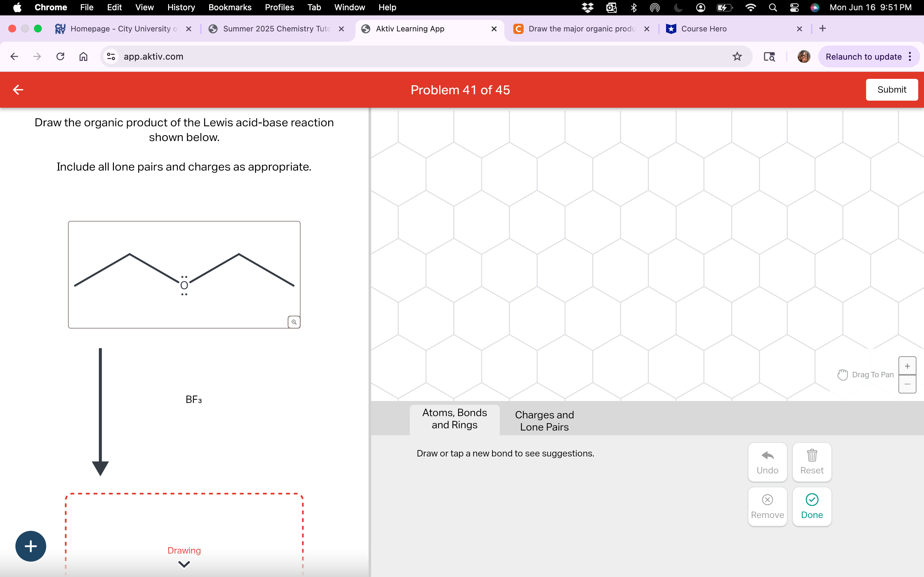
Task: Click the back arrow in the red header
Action: click(x=18, y=90)
